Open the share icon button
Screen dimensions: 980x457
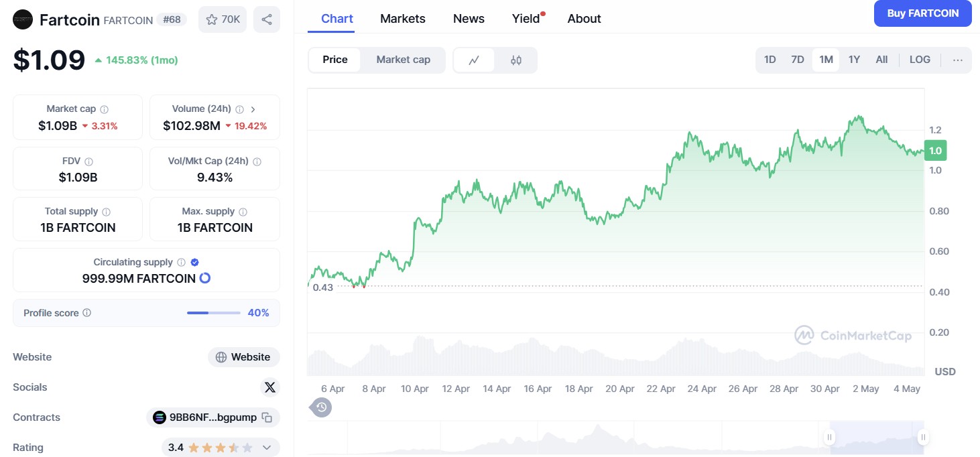click(x=267, y=19)
